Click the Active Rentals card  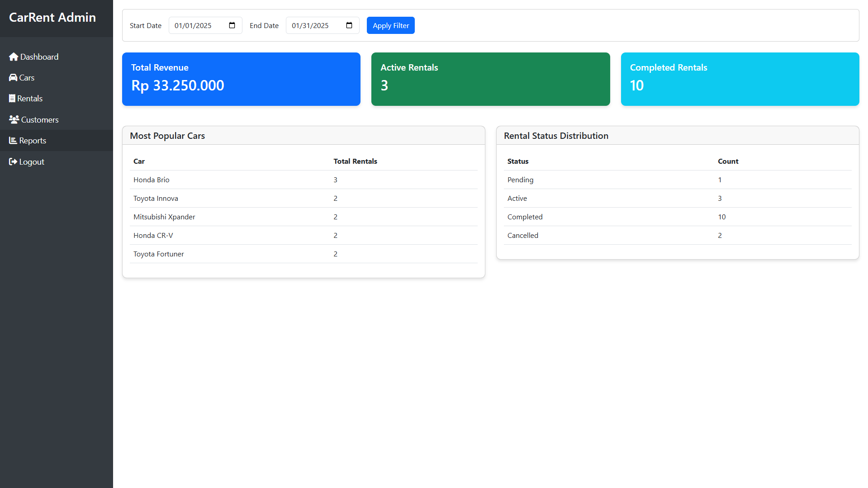click(x=490, y=79)
